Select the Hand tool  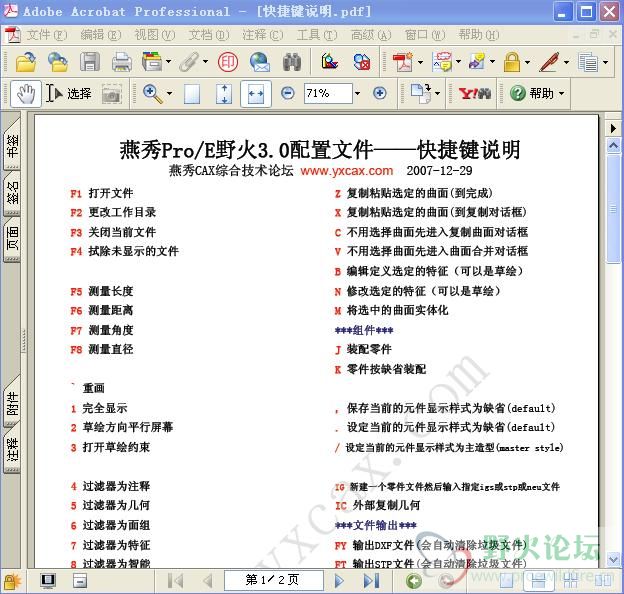click(26, 93)
